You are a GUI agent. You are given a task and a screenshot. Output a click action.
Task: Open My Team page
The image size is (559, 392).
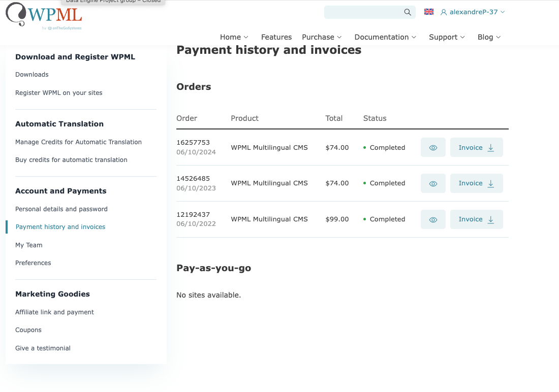click(x=29, y=245)
